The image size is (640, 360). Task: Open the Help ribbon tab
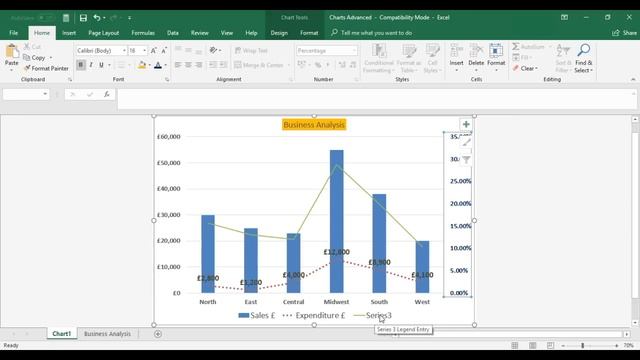click(x=251, y=33)
